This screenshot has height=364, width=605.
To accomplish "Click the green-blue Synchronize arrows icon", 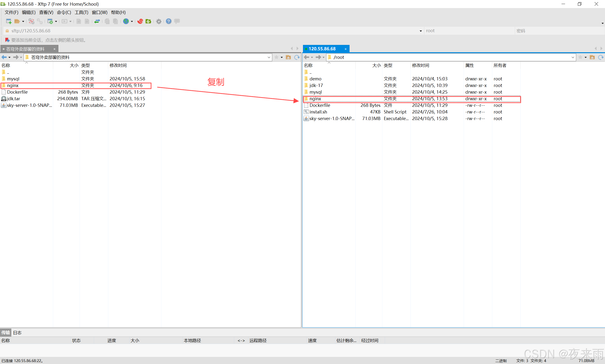I will click(97, 21).
